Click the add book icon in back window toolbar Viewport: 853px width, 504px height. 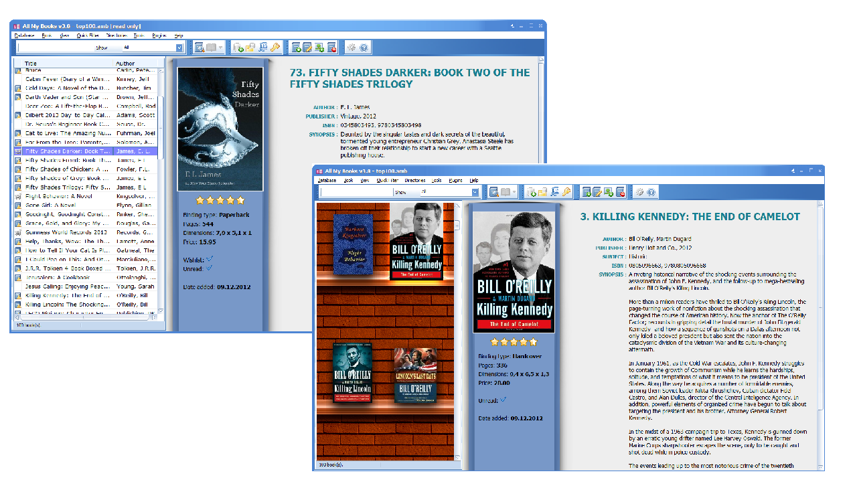pyautogui.click(x=296, y=48)
